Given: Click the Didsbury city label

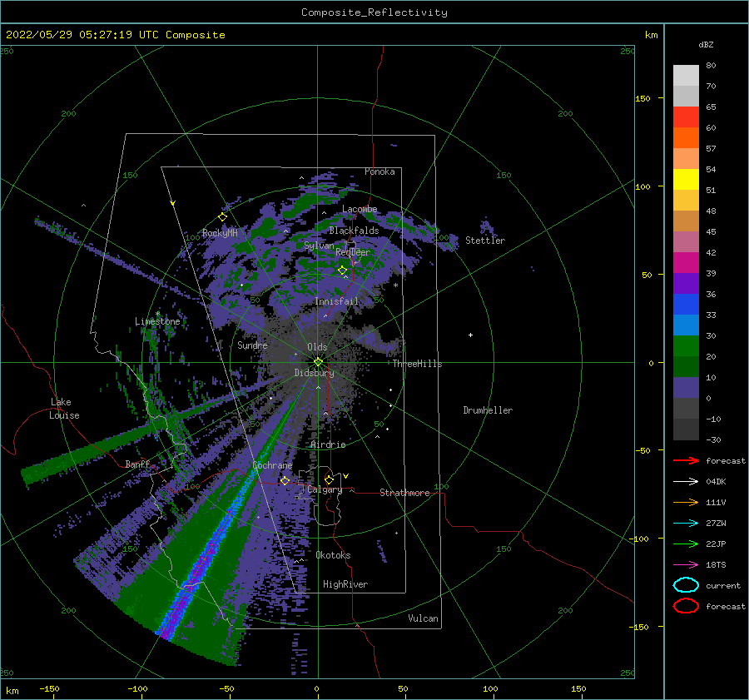Looking at the screenshot, I should pyautogui.click(x=315, y=373).
